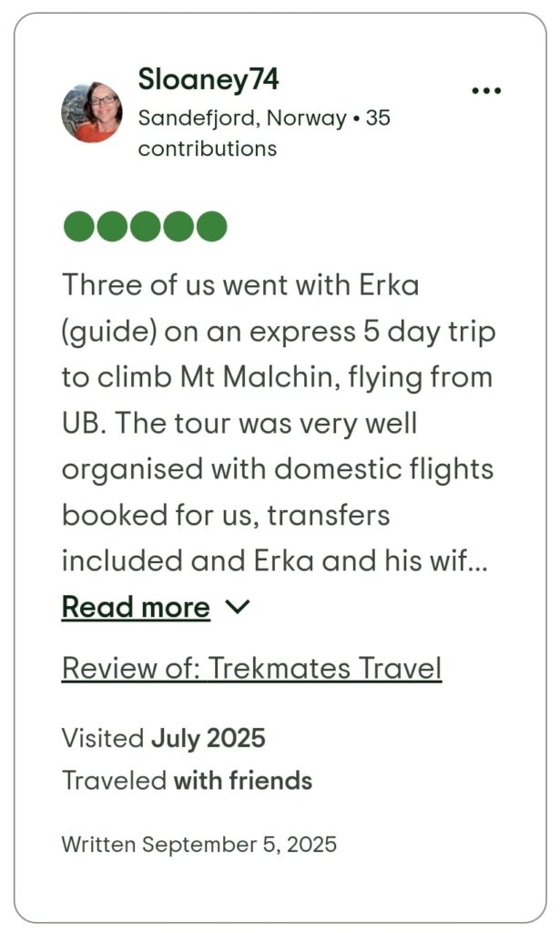Click the chevron beside Read more
The image size is (560, 933).
coord(237,607)
